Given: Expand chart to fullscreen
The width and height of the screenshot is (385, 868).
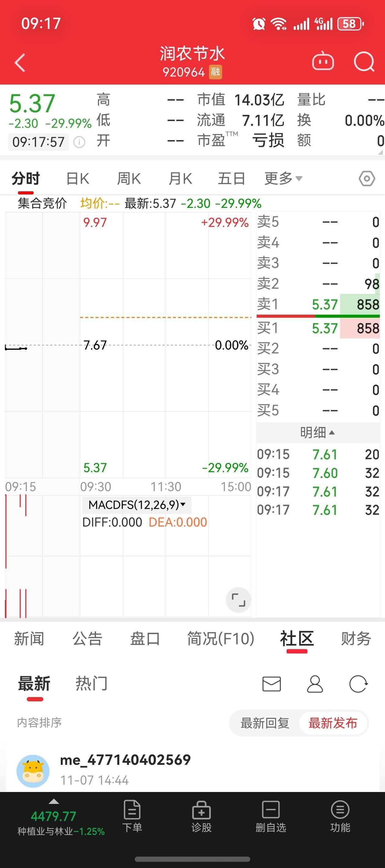Looking at the screenshot, I should click(x=238, y=600).
